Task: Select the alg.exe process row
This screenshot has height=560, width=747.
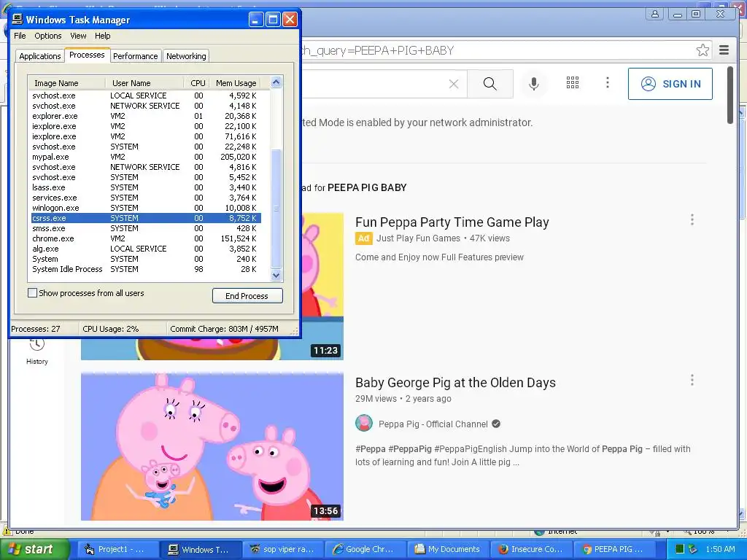Action: point(146,249)
